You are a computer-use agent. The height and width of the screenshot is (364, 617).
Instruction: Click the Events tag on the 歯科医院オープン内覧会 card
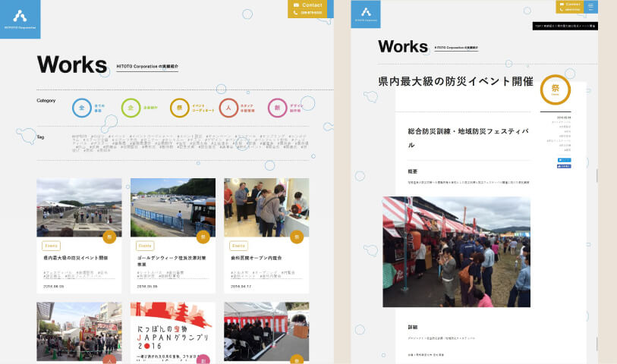coord(238,246)
